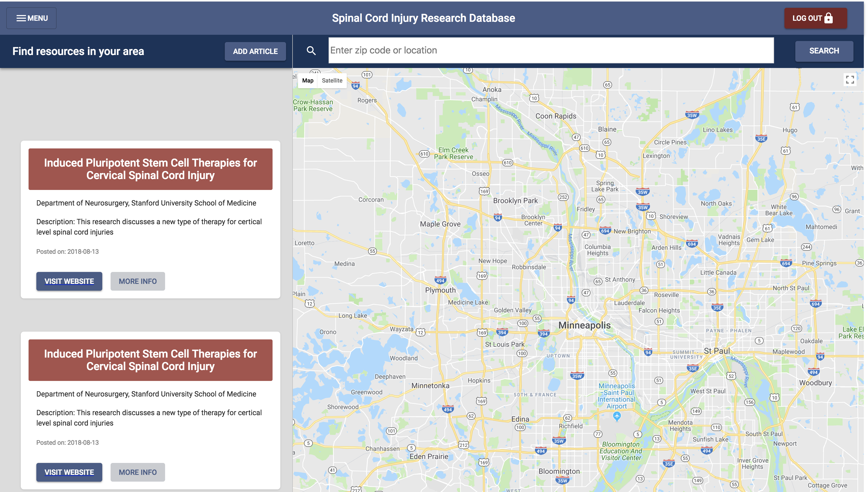This screenshot has width=868, height=492.
Task: Focus the zip code or location field
Action: [x=551, y=50]
